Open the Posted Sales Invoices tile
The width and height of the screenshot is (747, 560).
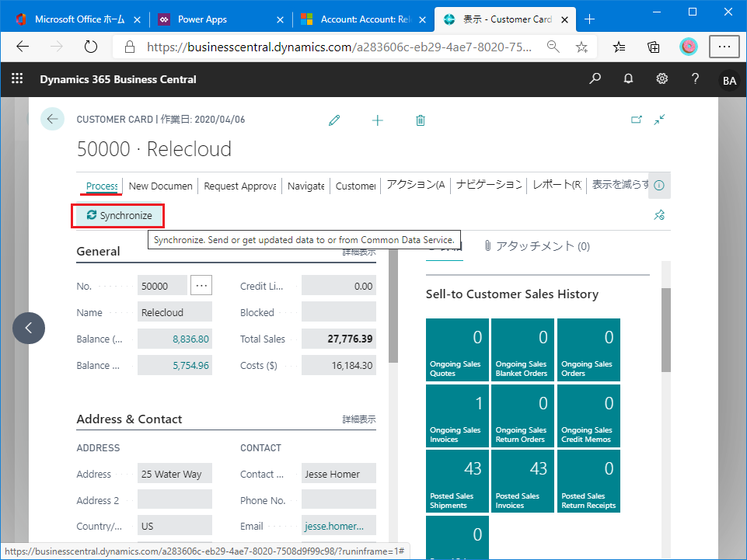[522, 482]
